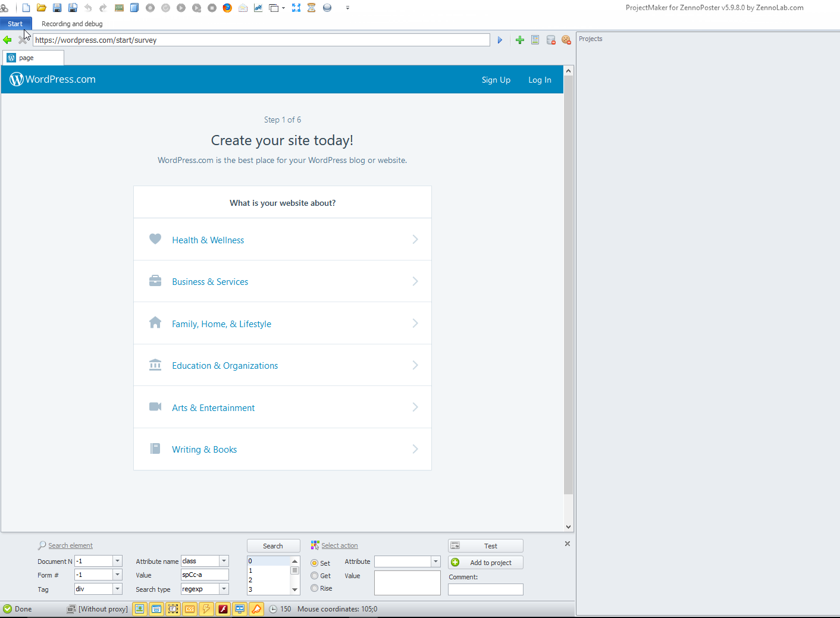Select the browser tab labeled page
Image resolution: width=840 pixels, height=618 pixels.
coord(33,58)
